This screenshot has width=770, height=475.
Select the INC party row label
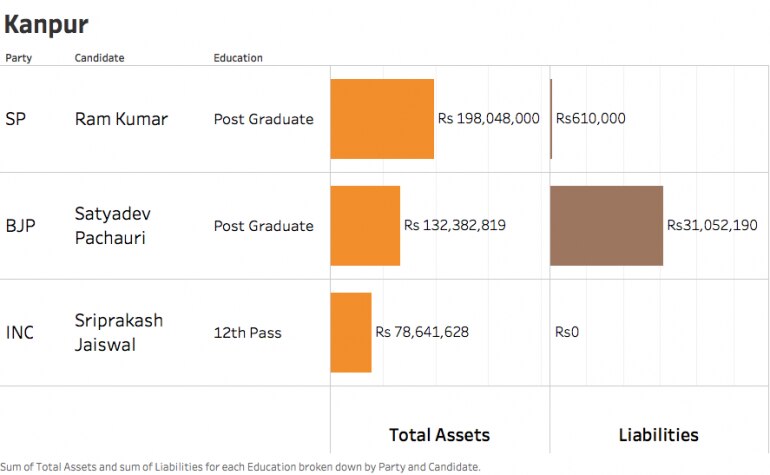(x=20, y=332)
